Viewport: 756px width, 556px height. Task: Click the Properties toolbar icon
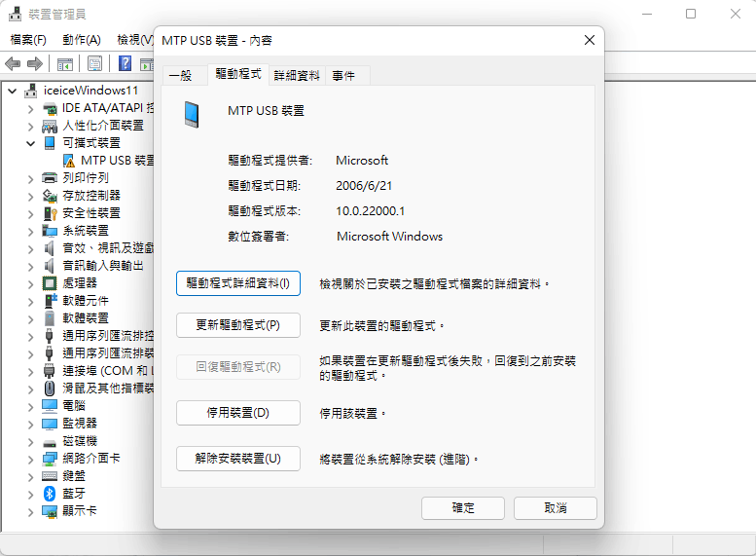coord(95,63)
